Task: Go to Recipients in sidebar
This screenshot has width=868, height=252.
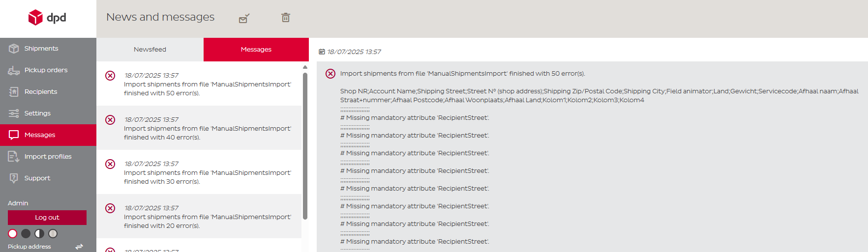Action: [48, 92]
